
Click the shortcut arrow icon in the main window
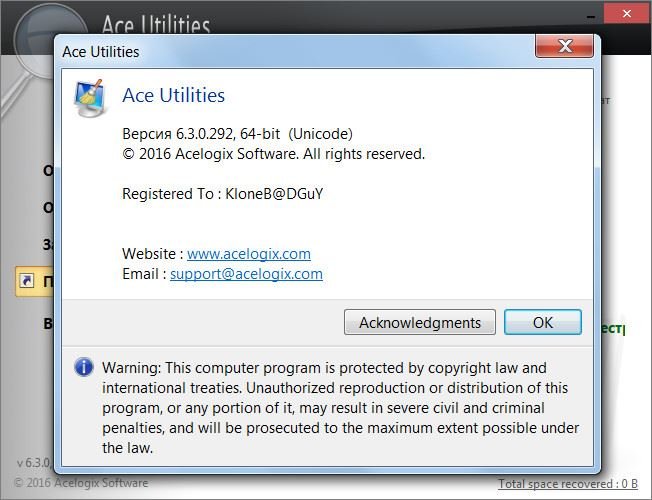[x=27, y=280]
